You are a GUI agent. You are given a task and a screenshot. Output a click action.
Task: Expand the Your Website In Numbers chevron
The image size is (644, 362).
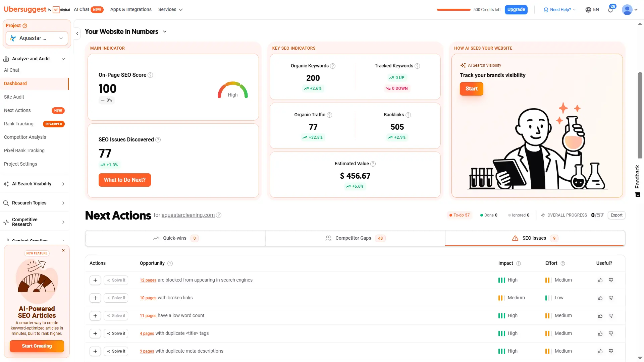tap(165, 32)
